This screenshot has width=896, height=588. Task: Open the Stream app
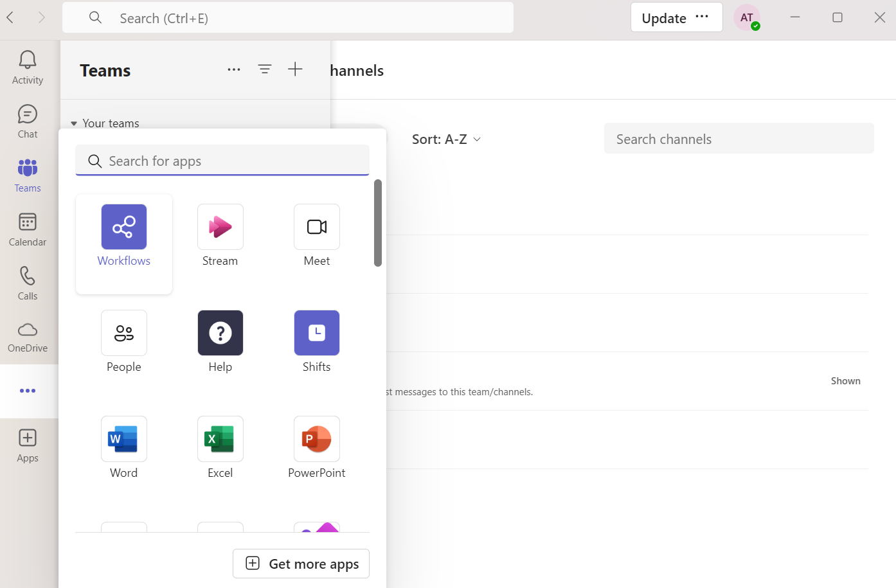click(x=220, y=236)
